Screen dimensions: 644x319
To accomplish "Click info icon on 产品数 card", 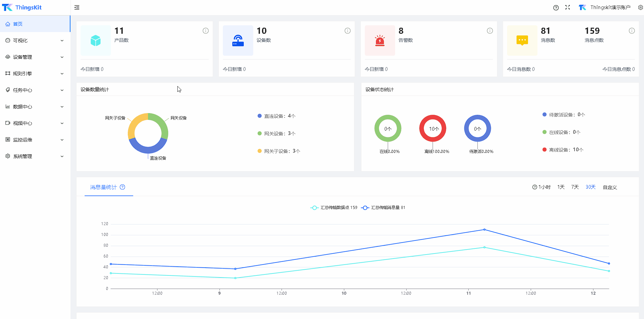I will (x=205, y=31).
